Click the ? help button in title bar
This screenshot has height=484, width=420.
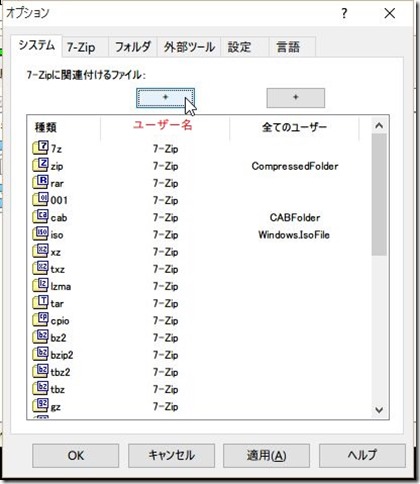click(344, 14)
